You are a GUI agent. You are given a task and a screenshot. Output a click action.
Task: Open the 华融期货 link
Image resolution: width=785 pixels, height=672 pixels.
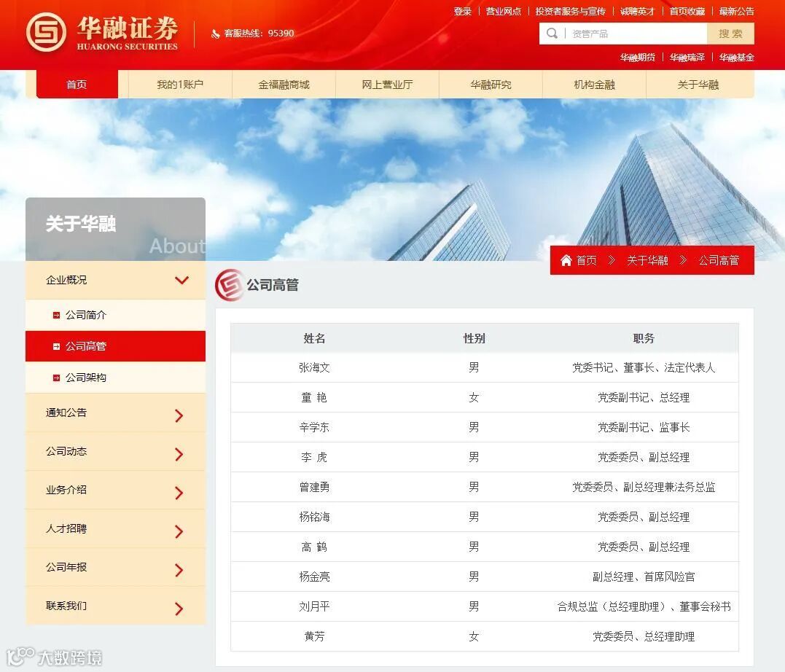[637, 57]
